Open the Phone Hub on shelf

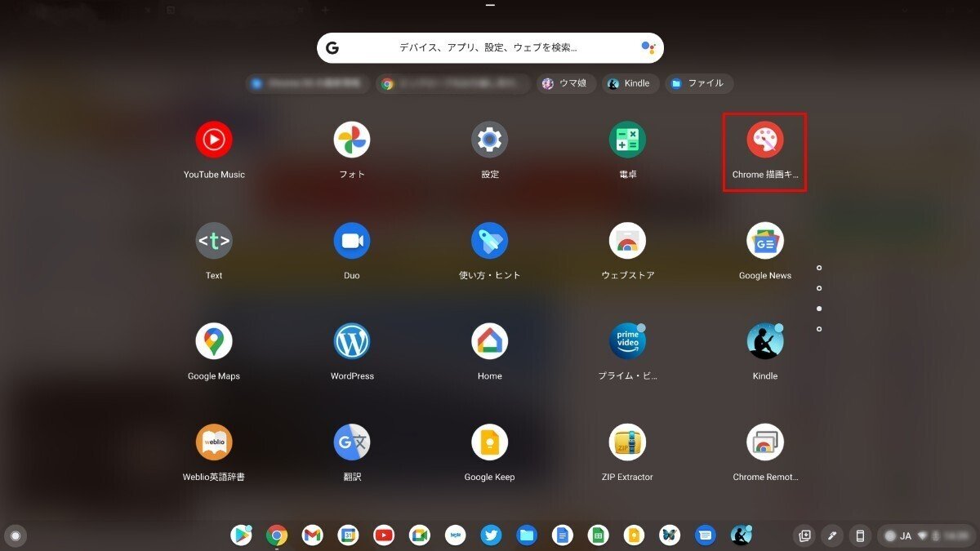pyautogui.click(x=859, y=535)
